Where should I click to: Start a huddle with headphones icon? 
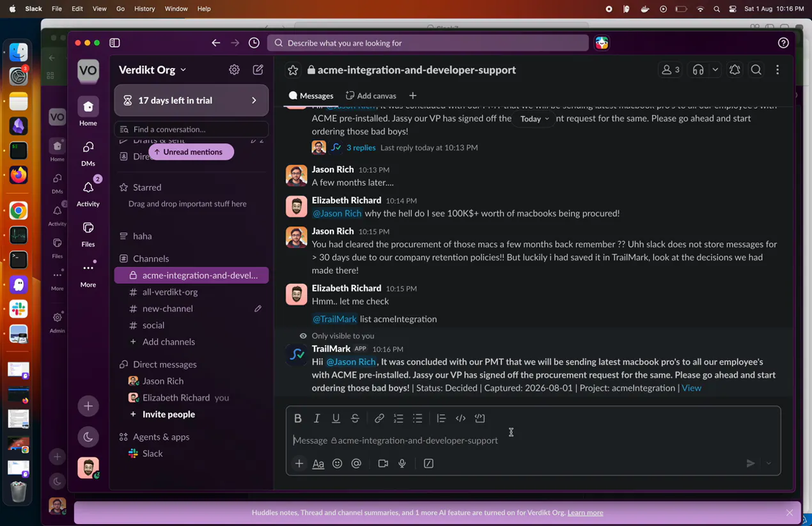point(698,70)
